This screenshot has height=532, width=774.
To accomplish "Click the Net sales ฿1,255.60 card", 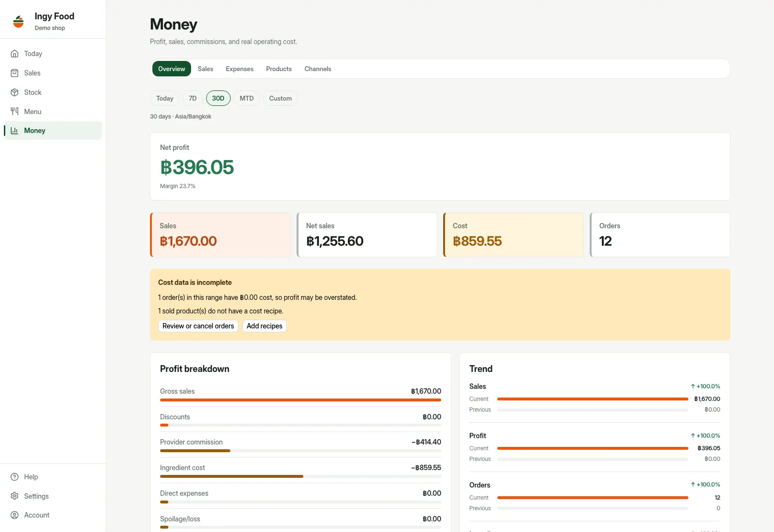I will coord(367,235).
